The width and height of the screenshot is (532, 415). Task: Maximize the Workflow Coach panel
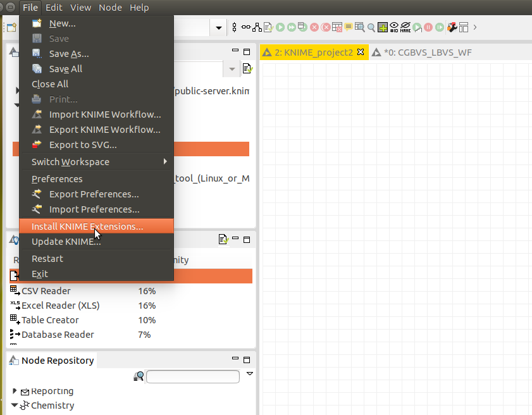[247, 240]
